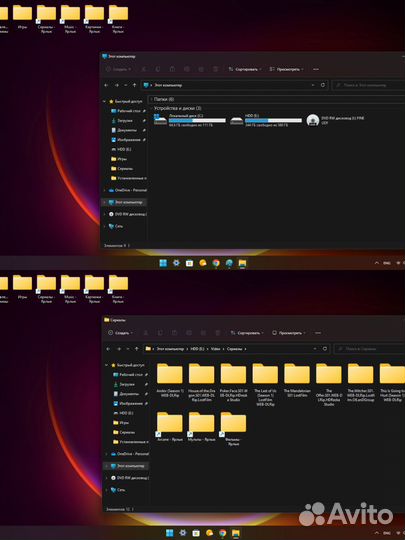
Task: Open Локальный диск (C:) drive
Action: point(189,120)
